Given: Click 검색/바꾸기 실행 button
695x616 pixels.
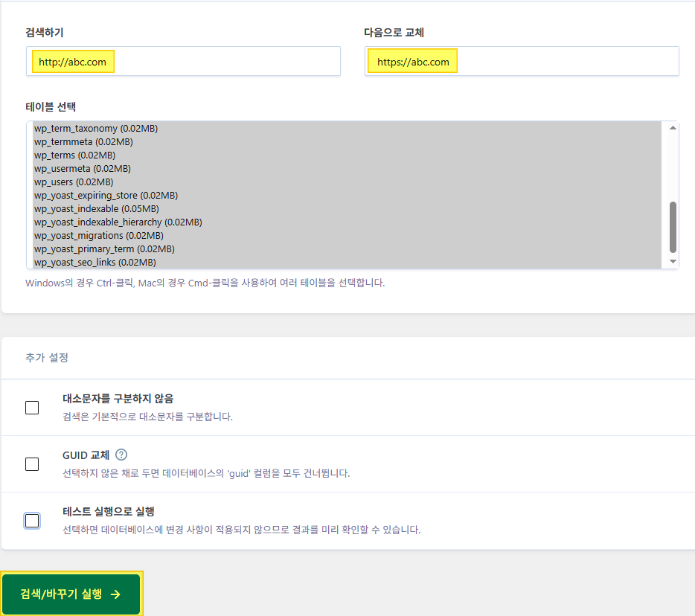Looking at the screenshot, I should (71, 594).
